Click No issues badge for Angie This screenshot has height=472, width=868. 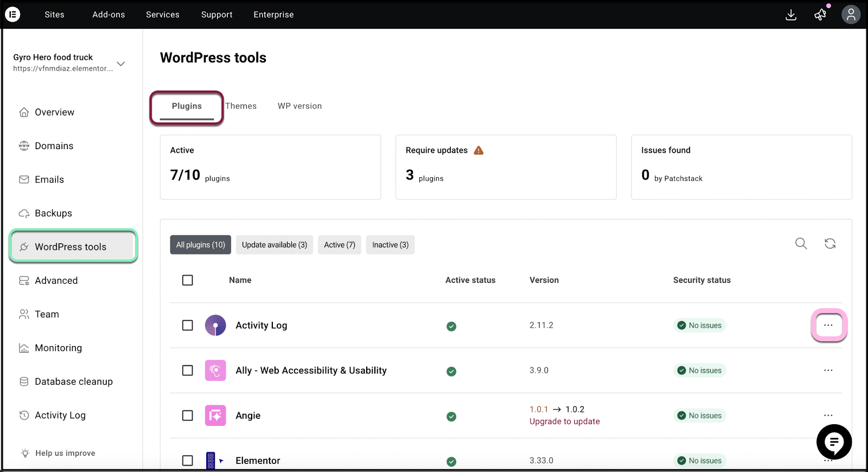(700, 416)
